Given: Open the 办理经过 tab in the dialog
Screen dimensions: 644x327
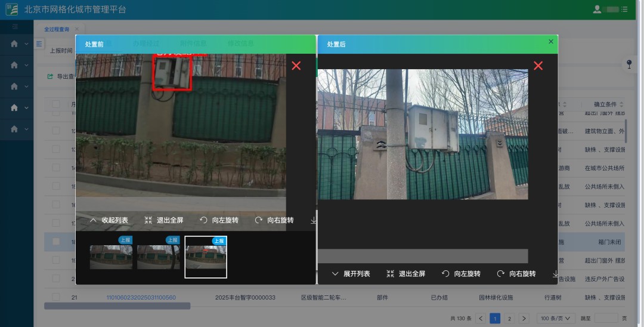Looking at the screenshot, I should tap(146, 44).
